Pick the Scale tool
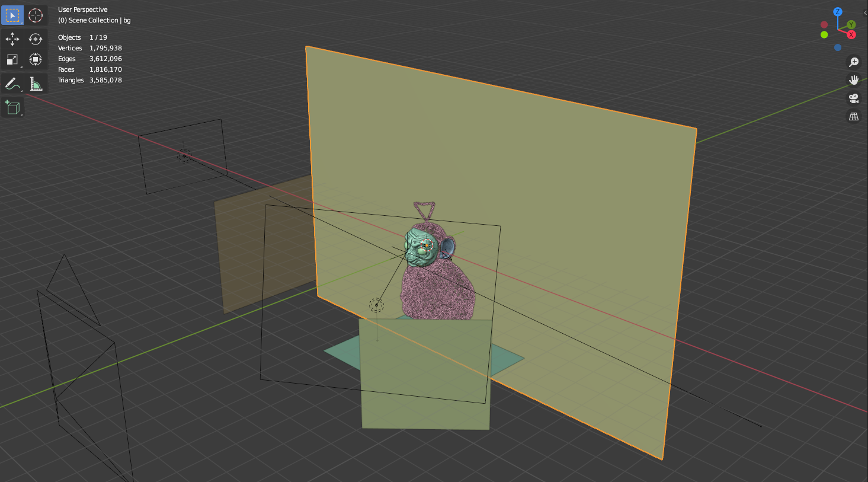The height and width of the screenshot is (482, 868). (x=12, y=59)
